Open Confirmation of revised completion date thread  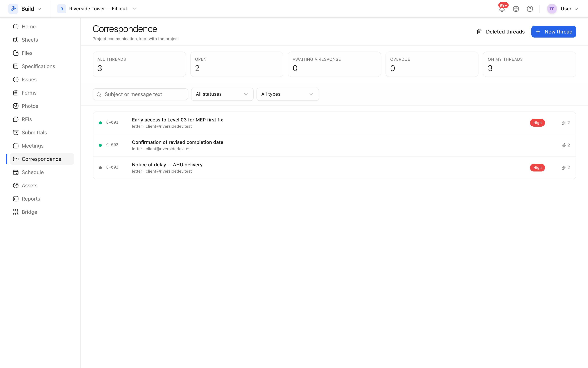[x=334, y=145]
